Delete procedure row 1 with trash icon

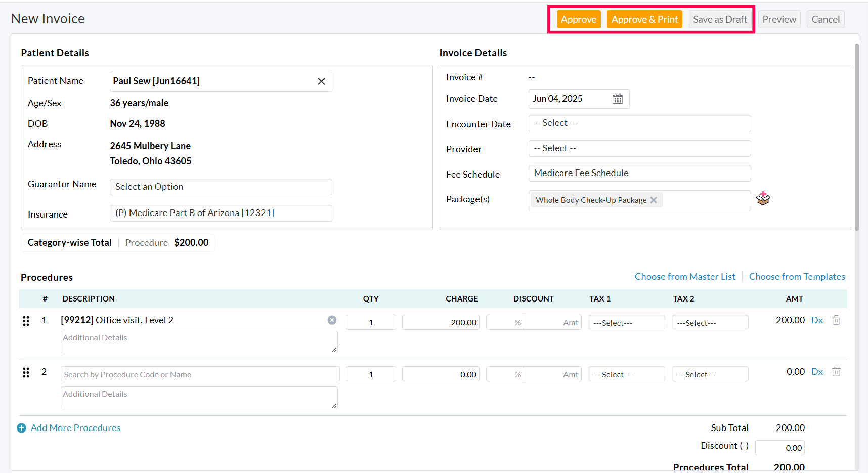pos(836,320)
